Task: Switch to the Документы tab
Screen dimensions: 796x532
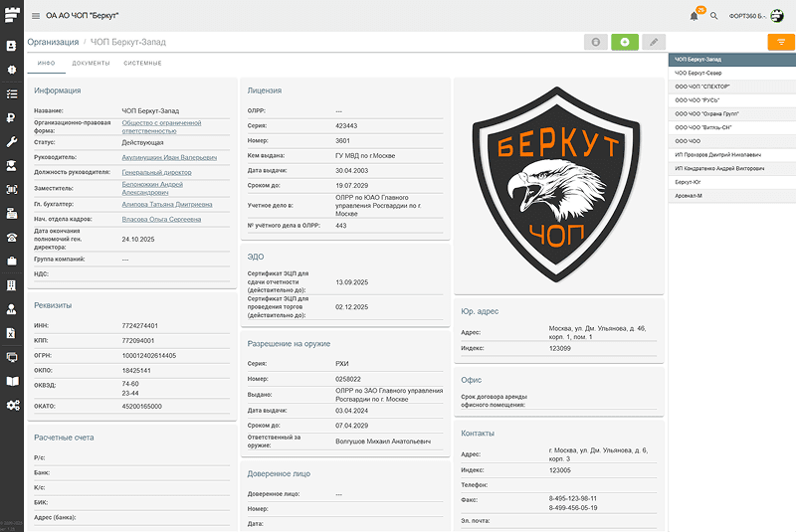Action: (91, 63)
